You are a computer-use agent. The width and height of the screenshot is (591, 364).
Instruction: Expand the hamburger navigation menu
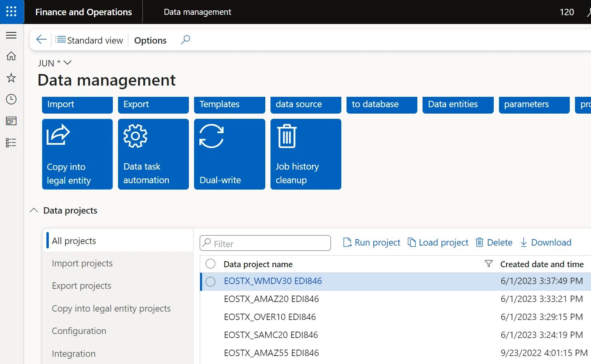click(11, 35)
